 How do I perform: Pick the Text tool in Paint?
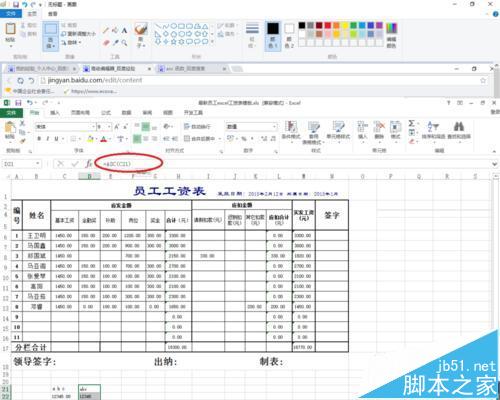[x=124, y=31]
